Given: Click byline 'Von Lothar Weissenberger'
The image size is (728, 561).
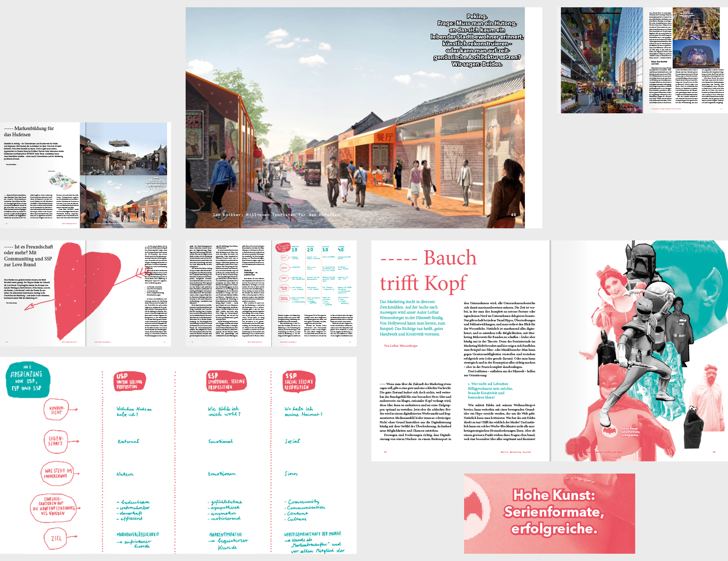Looking at the screenshot, I should pos(401,346).
